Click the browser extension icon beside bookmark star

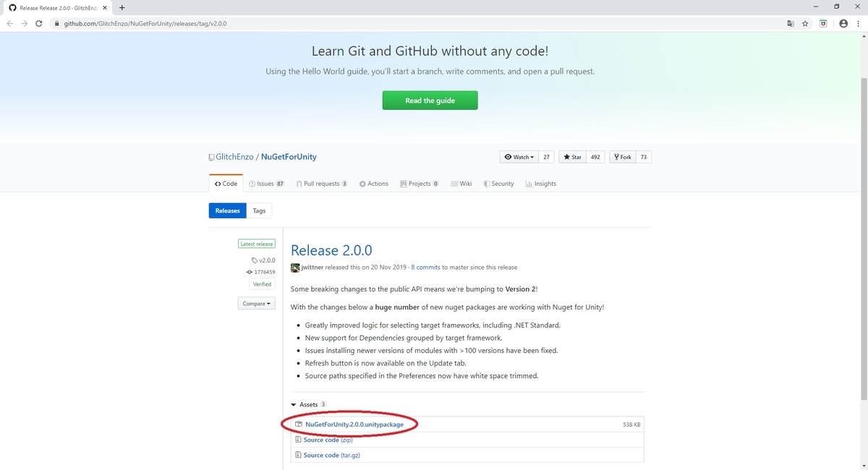click(x=823, y=23)
